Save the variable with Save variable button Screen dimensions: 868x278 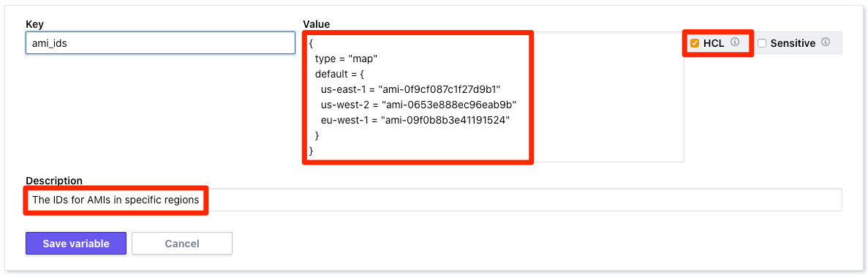point(76,244)
